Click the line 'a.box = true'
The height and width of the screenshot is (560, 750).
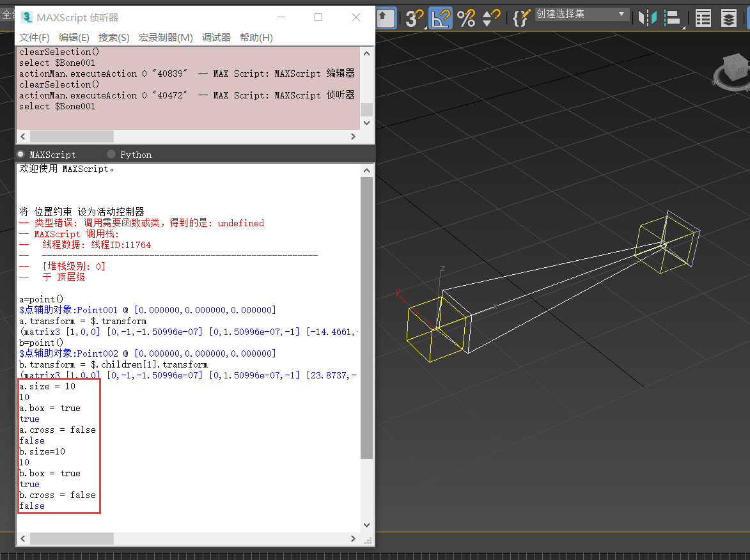click(50, 408)
